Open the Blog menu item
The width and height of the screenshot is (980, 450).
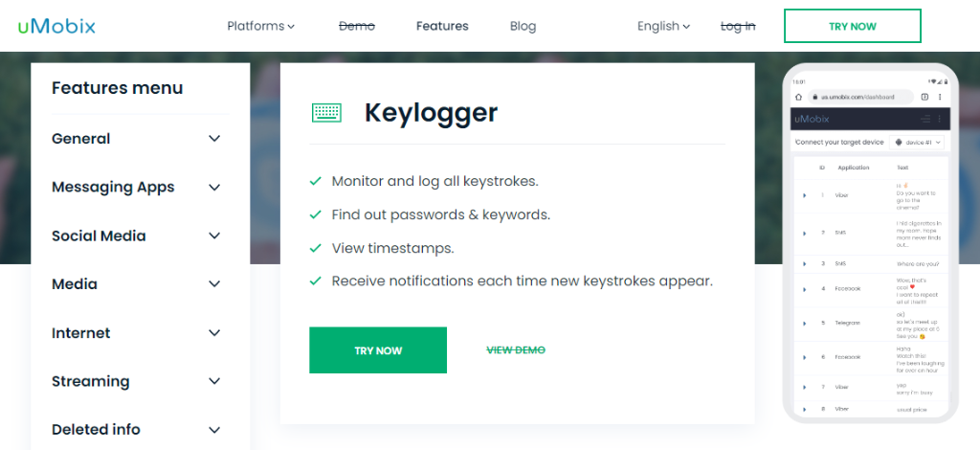tap(523, 26)
